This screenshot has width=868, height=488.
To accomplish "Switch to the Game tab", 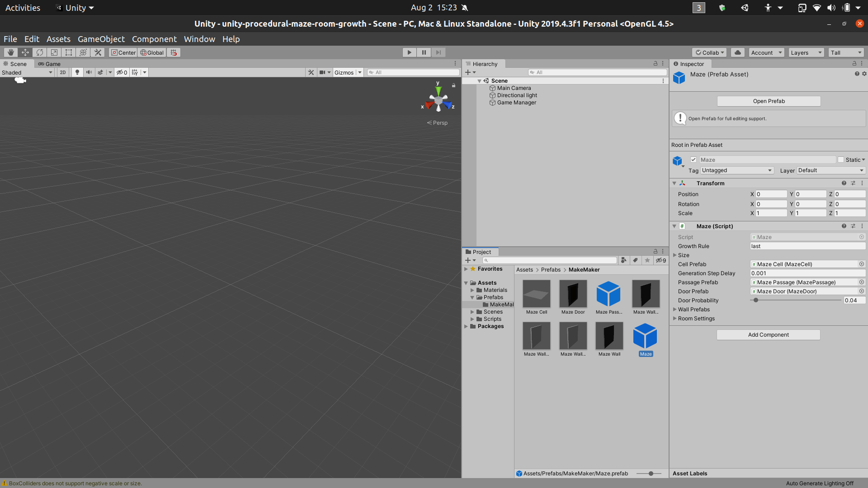I will click(x=49, y=64).
